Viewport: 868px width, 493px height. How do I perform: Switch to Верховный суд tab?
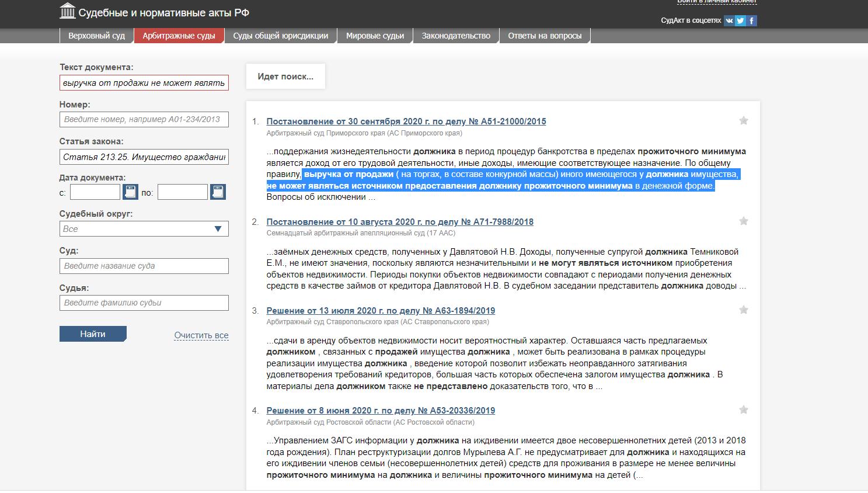(96, 36)
